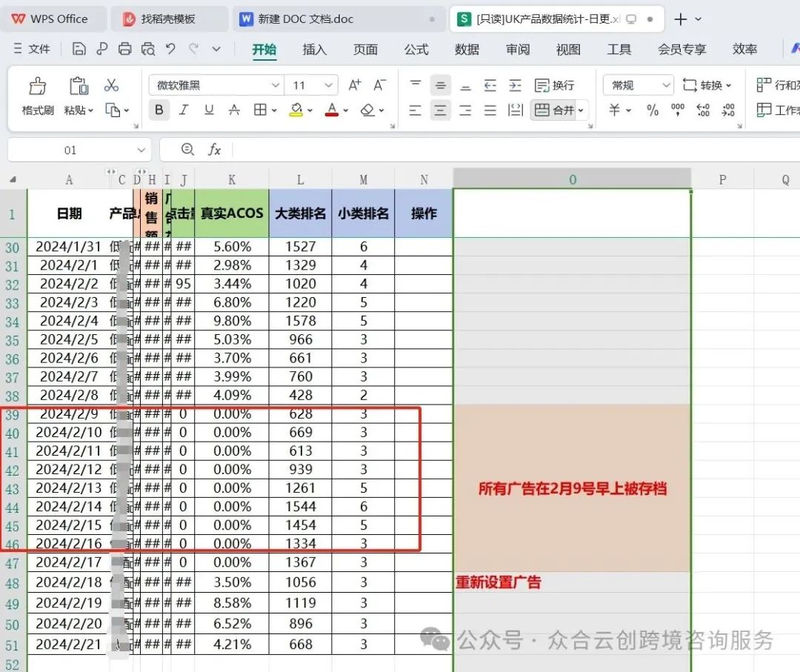Toggle Italic formatting

(x=184, y=110)
